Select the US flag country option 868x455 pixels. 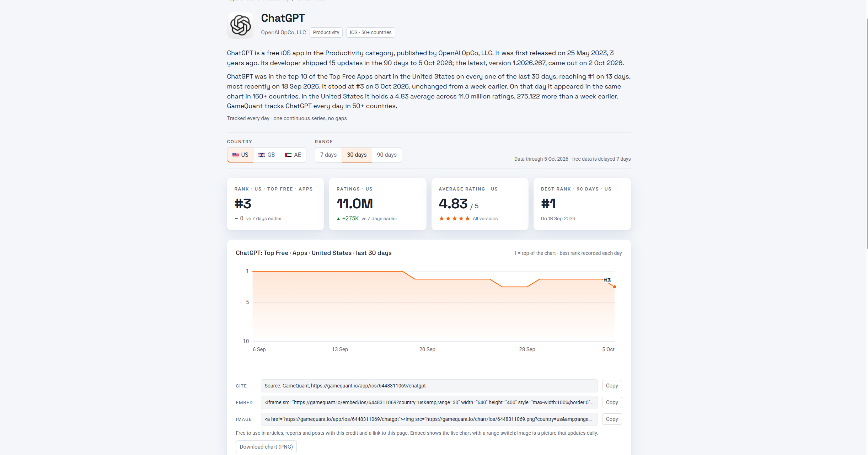click(240, 155)
